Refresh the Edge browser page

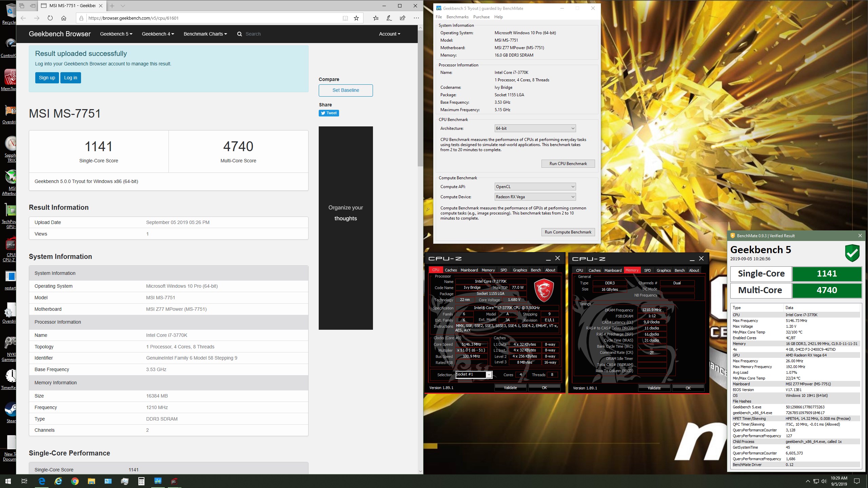(50, 18)
